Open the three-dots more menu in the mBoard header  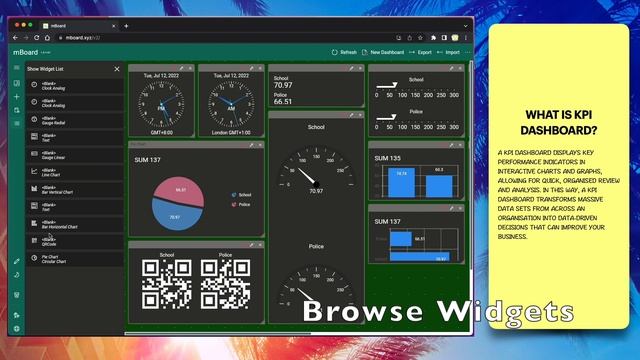(468, 52)
